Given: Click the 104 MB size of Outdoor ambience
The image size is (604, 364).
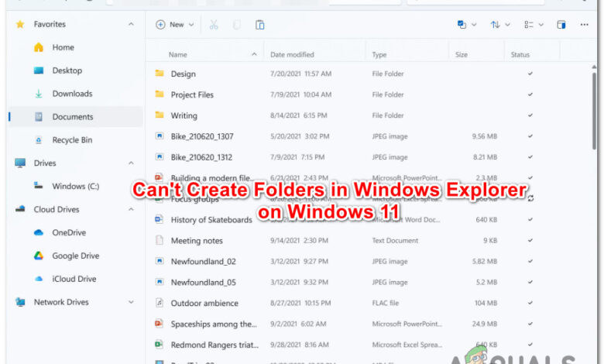Looking at the screenshot, I should tap(486, 303).
